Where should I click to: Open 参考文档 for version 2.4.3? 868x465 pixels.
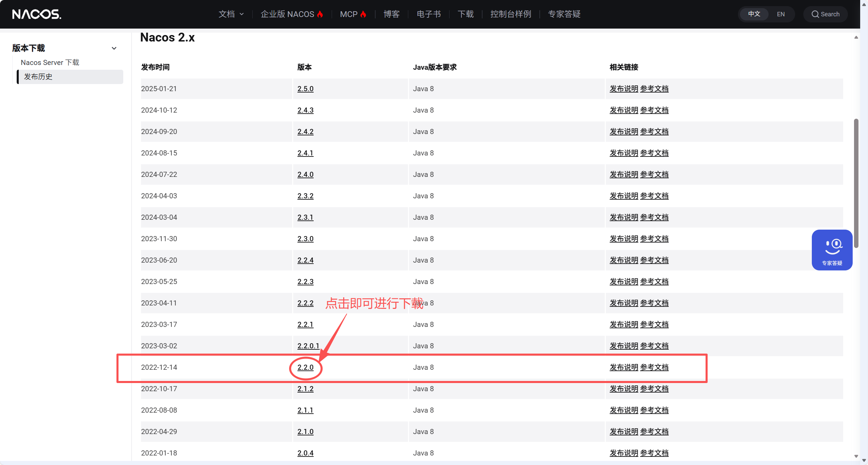coord(654,110)
